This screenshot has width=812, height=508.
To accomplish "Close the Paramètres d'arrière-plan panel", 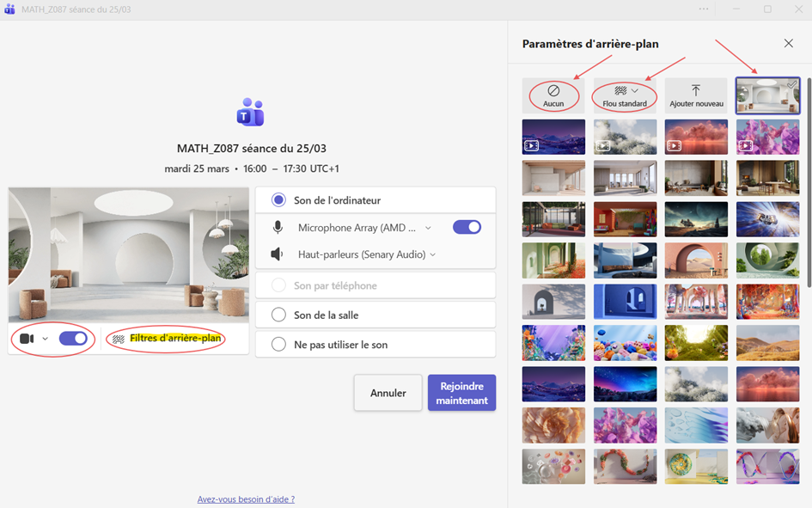I will pyautogui.click(x=788, y=44).
